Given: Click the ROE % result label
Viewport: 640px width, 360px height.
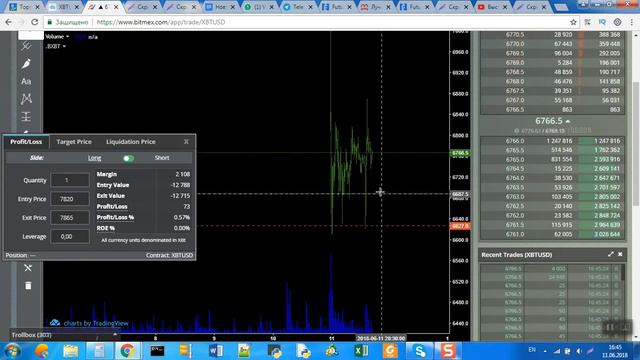Looking at the screenshot, I should [105, 228].
